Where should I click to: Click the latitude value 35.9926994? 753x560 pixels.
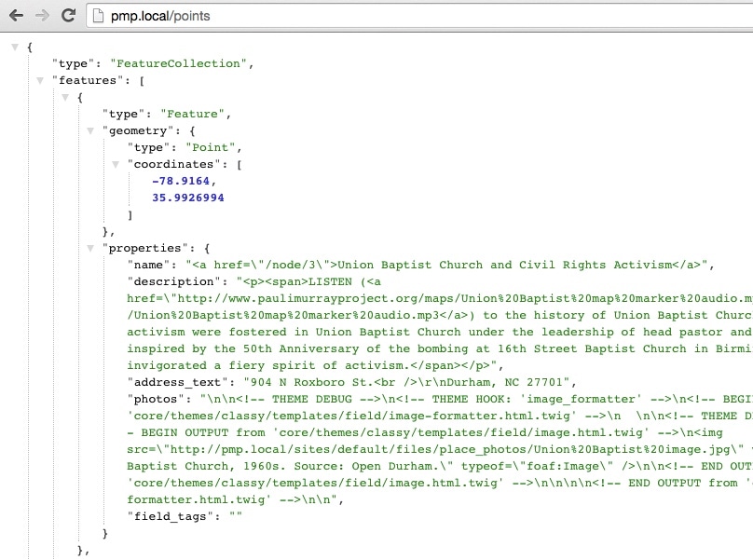(x=187, y=198)
